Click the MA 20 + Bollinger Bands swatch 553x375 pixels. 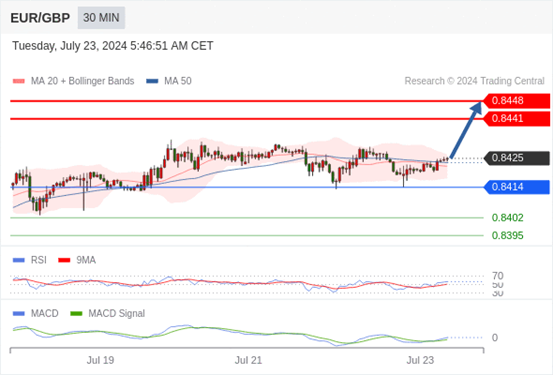pyautogui.click(x=19, y=81)
